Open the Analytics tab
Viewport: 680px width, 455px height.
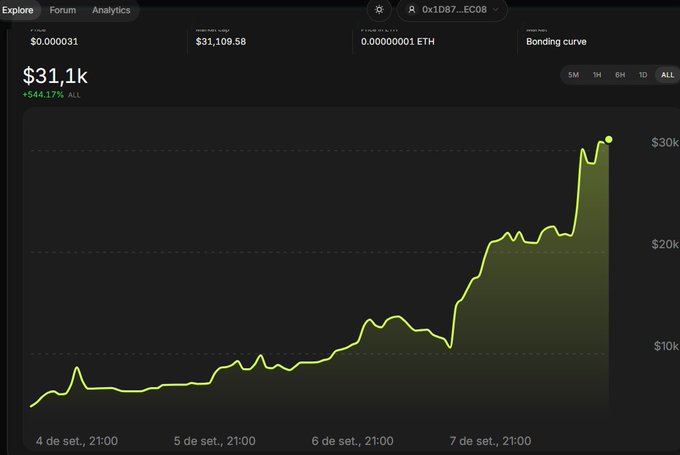[x=111, y=10]
